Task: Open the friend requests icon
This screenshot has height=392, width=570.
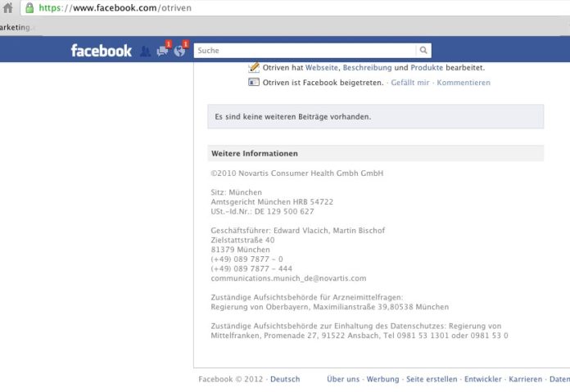Action: click(145, 52)
